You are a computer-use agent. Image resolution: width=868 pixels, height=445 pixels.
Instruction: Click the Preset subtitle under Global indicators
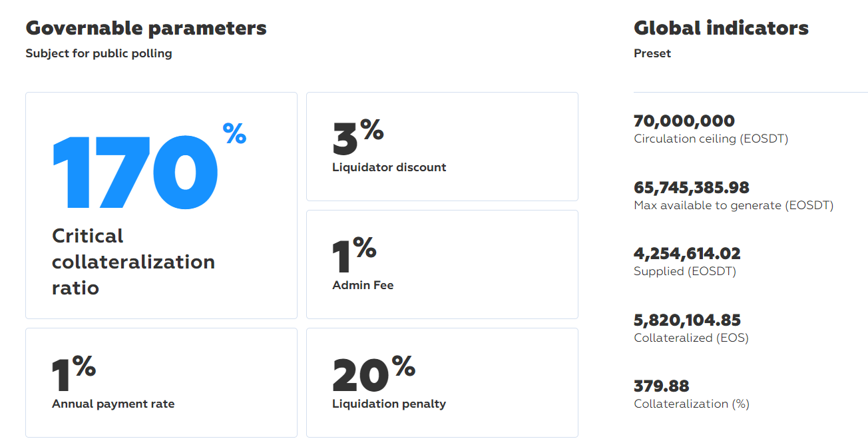tap(652, 53)
